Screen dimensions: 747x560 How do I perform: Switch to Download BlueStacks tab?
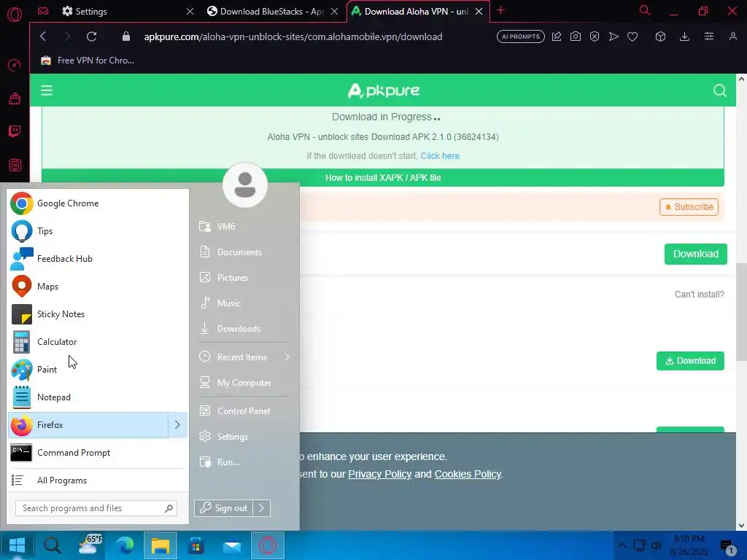272,12
